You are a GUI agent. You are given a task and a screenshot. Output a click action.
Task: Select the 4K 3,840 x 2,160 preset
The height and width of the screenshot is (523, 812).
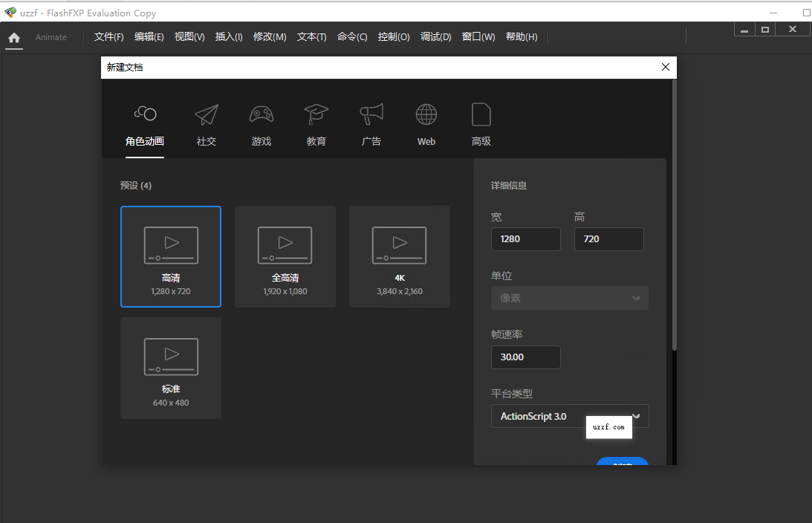399,256
